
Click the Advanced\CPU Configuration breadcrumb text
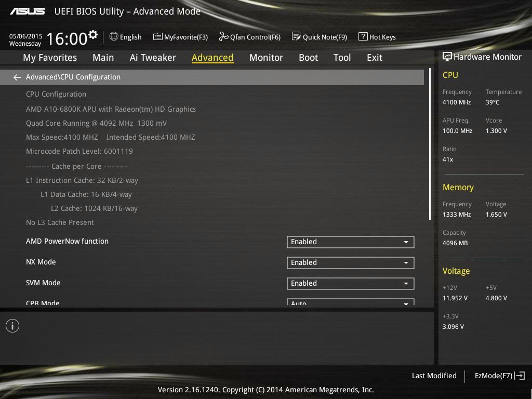[73, 77]
